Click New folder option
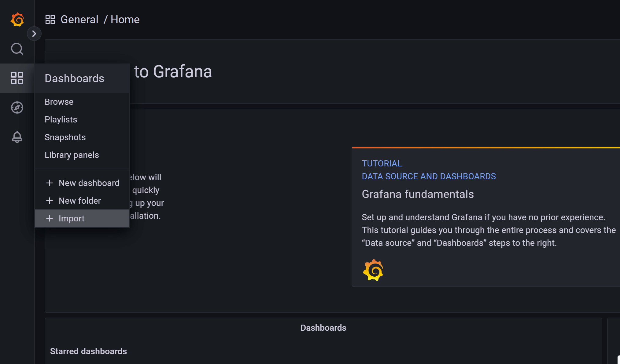 coord(80,201)
